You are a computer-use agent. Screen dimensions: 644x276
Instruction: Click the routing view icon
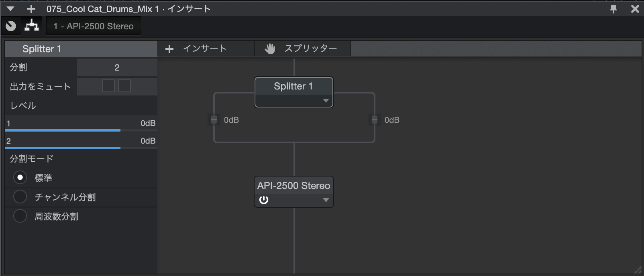pos(32,26)
